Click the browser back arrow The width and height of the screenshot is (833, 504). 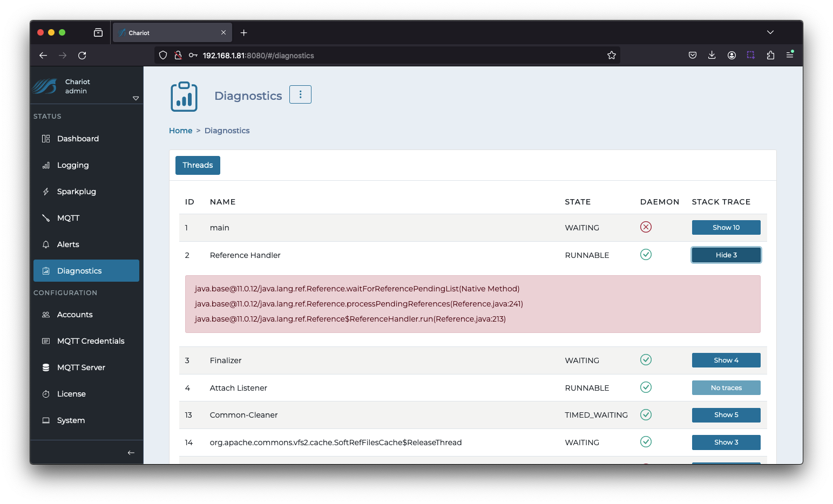[x=43, y=55]
